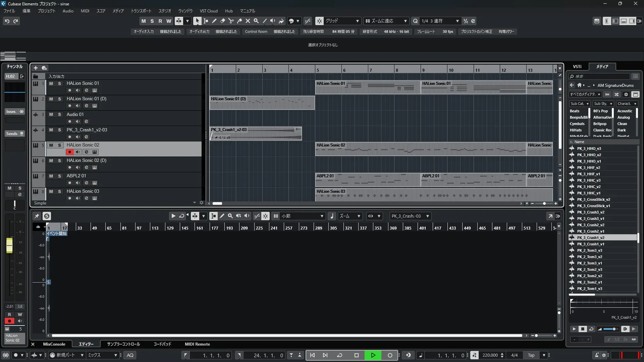Screen dimensions: 644x362
Task: Solo the ABPL2 01 track
Action: pyautogui.click(x=59, y=176)
